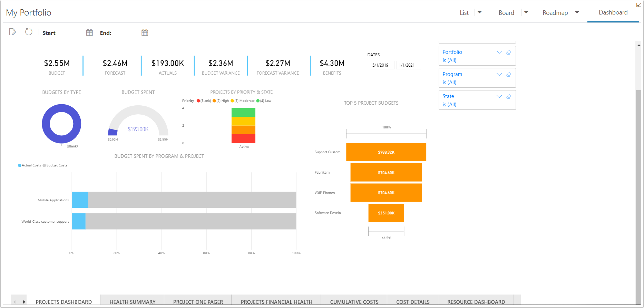Click World-Class customer support gray budget bar

coord(191,221)
